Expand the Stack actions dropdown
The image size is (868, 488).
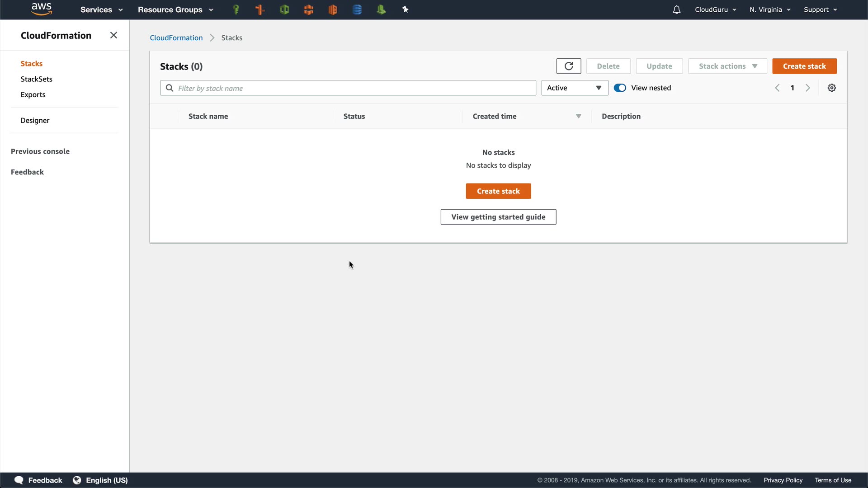[727, 66]
